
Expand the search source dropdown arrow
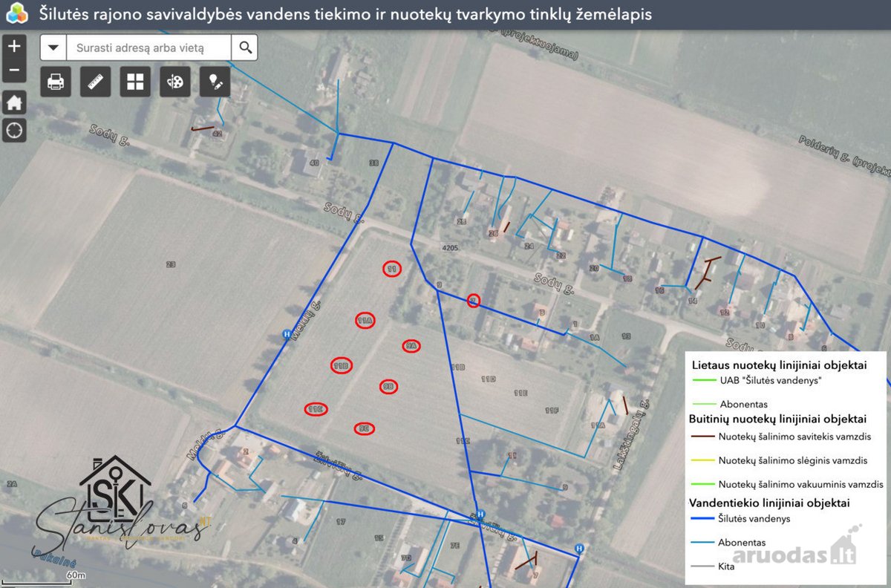[53, 48]
